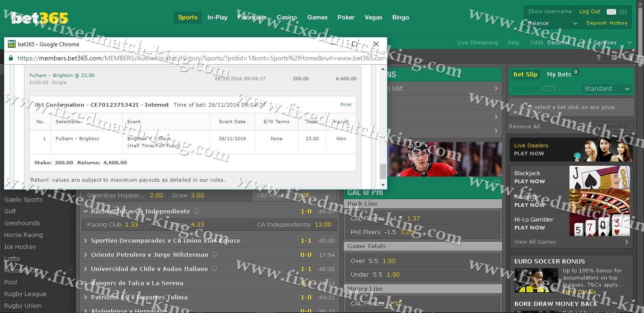Click live stream icon on Racing Club match
The width and height of the screenshot is (644, 313).
point(197,211)
